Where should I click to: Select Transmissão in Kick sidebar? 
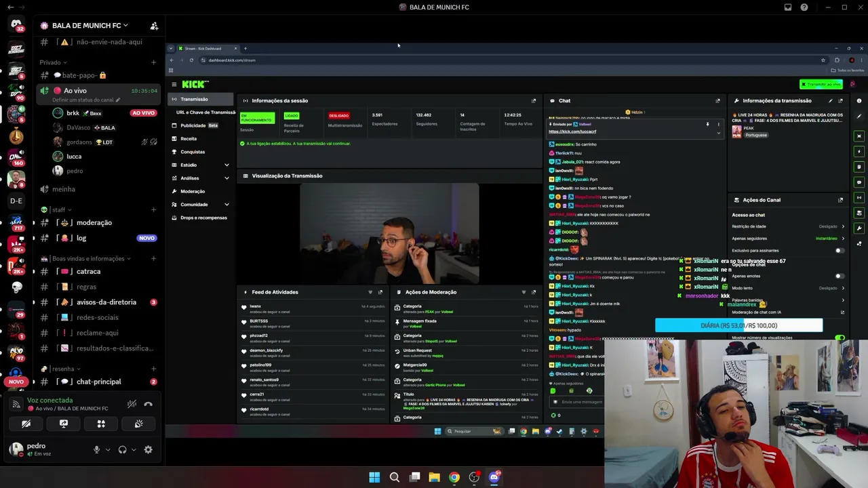point(201,100)
